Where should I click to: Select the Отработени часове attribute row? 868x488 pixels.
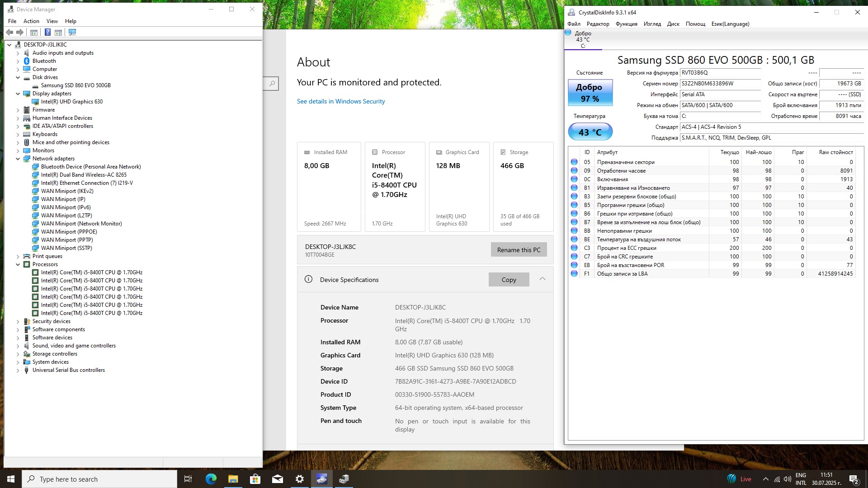(712, 171)
